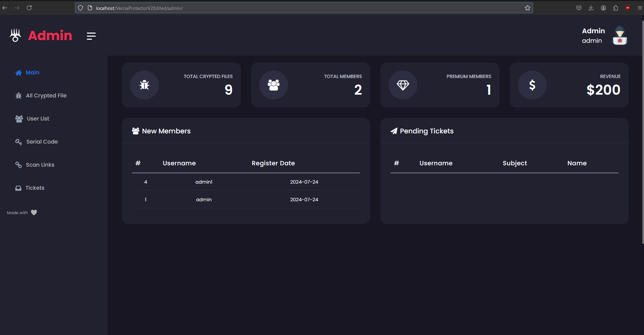644x335 pixels.
Task: Open the browser application menu
Action: [640, 8]
